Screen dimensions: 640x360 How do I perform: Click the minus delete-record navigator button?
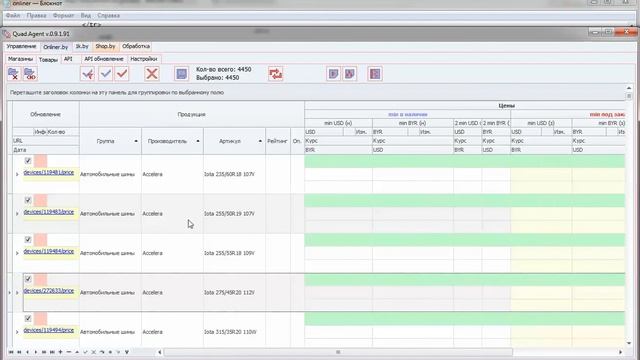coord(69,352)
